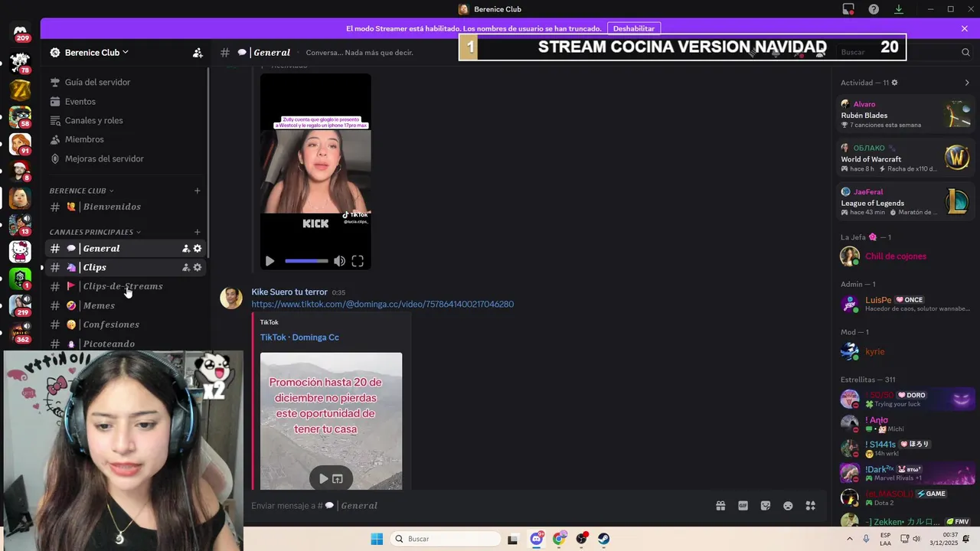Image resolution: width=980 pixels, height=551 pixels.
Task: Open Canales y roles
Action: [126, 120]
